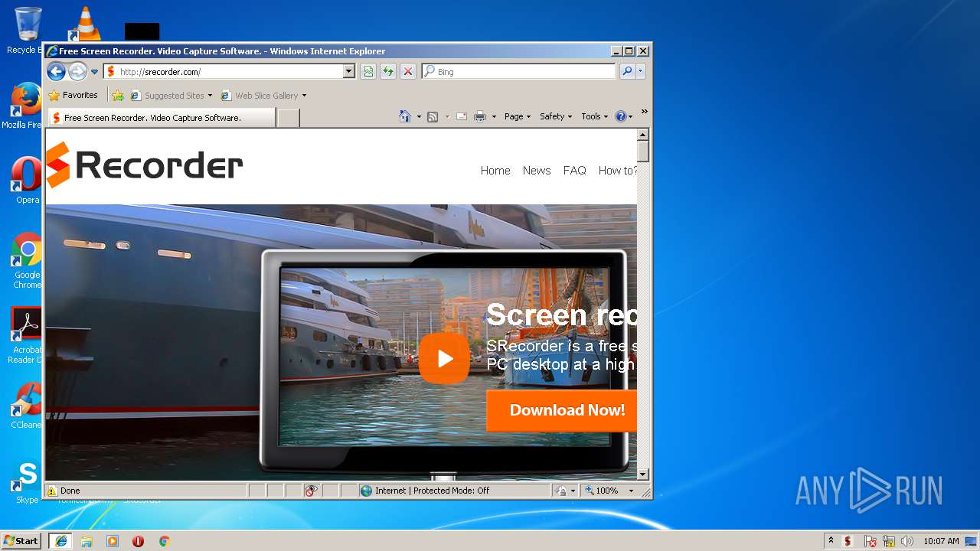
Task: Open the Google Chrome desktop icon
Action: point(27,260)
